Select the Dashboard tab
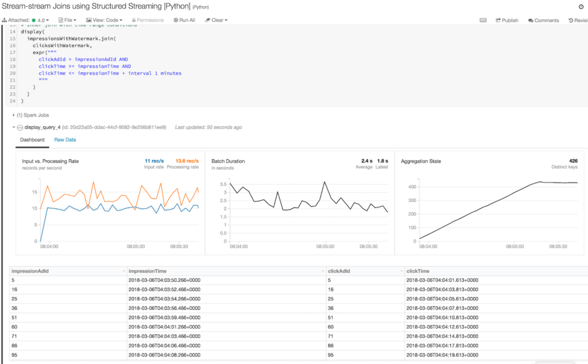This screenshot has height=364, width=588. (x=32, y=140)
